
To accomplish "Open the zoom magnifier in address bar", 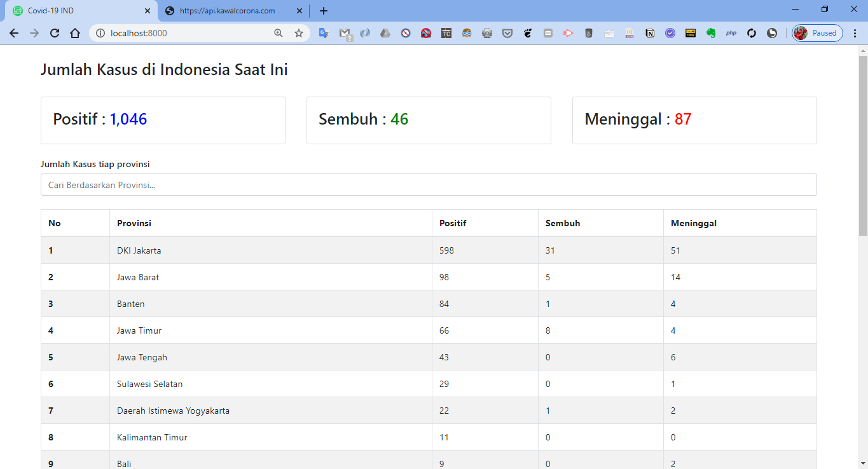I will coord(279,33).
